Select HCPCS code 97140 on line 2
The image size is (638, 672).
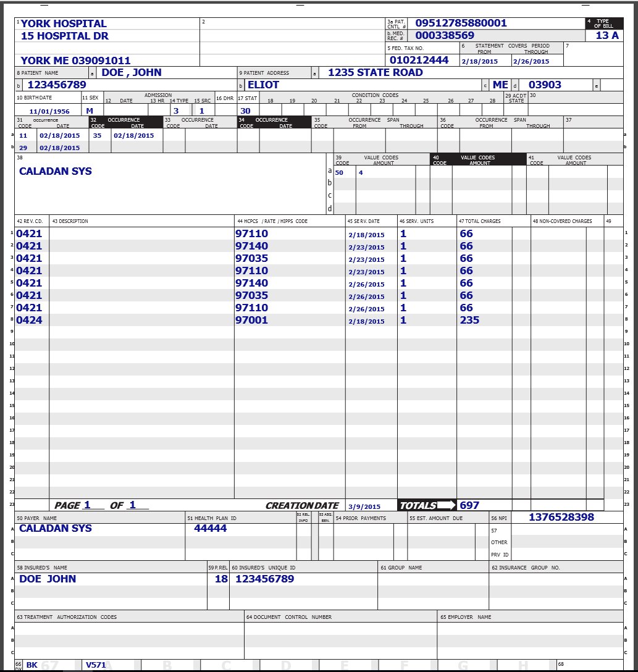(x=251, y=246)
